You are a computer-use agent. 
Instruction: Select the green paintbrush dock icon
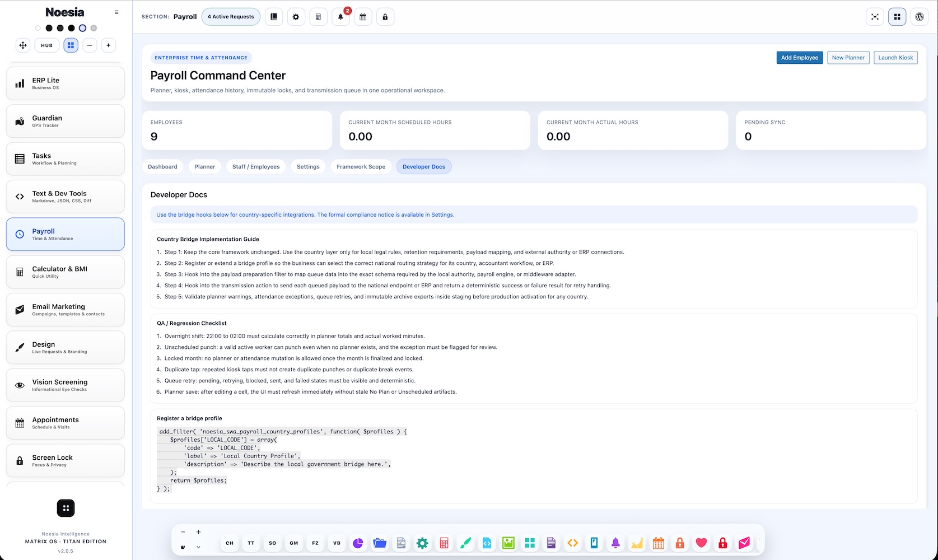click(x=465, y=543)
